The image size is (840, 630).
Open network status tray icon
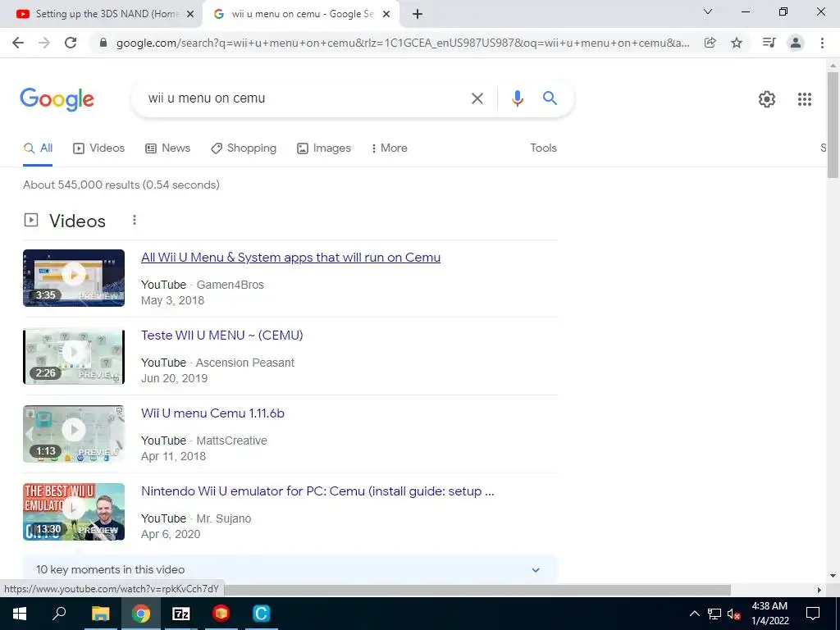714,614
